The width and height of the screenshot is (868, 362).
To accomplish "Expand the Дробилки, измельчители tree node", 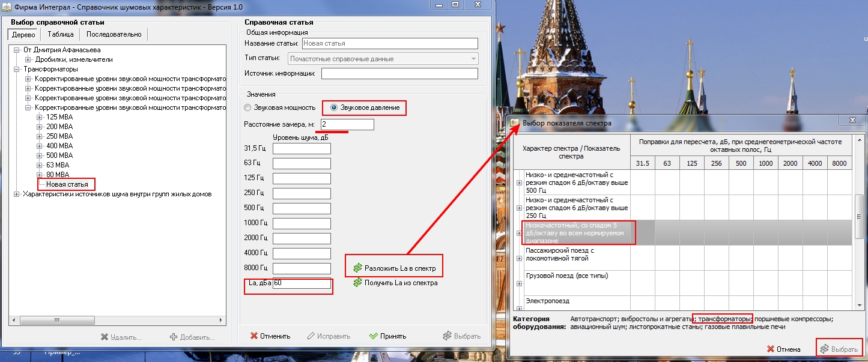I will 28,59.
